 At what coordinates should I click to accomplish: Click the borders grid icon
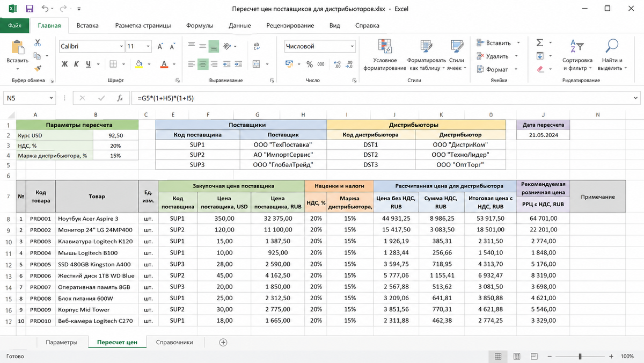tap(114, 64)
